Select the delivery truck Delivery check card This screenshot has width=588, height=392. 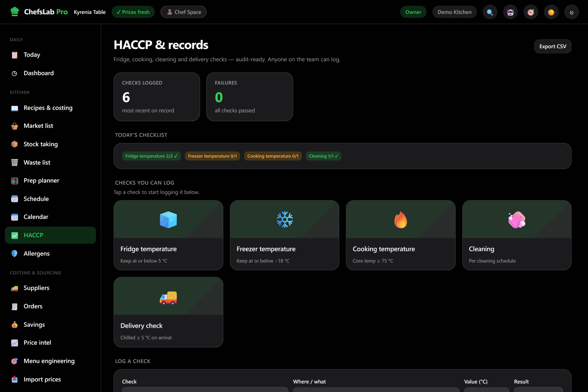click(x=168, y=312)
